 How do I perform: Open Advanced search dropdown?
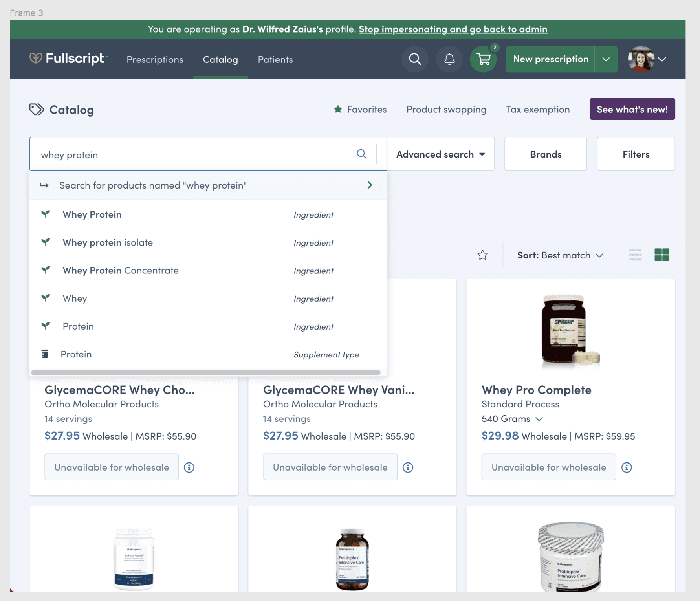[x=441, y=154]
